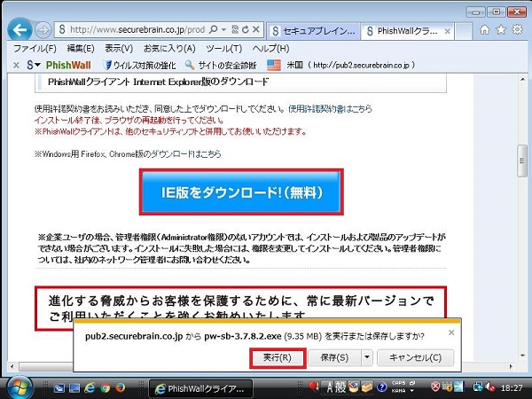Close the PhishWall toolbar with X
Viewport: 532px width, 399px height.
(16, 65)
